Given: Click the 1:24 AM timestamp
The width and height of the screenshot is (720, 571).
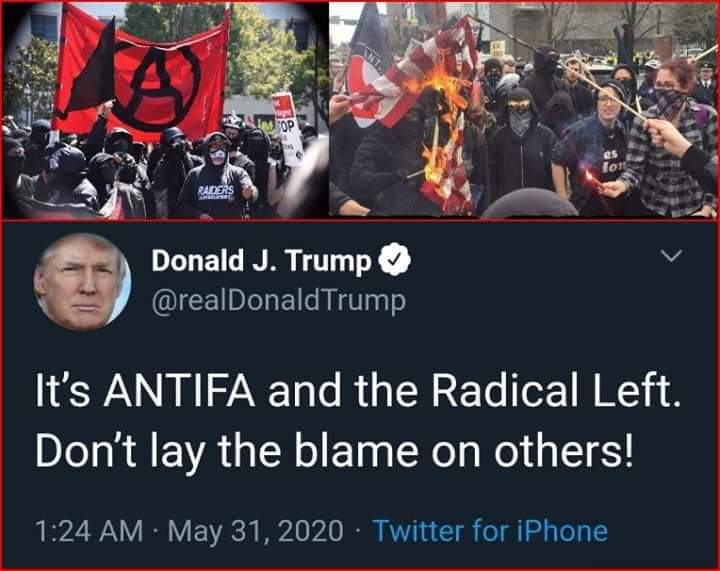Looking at the screenshot, I should (x=89, y=531).
